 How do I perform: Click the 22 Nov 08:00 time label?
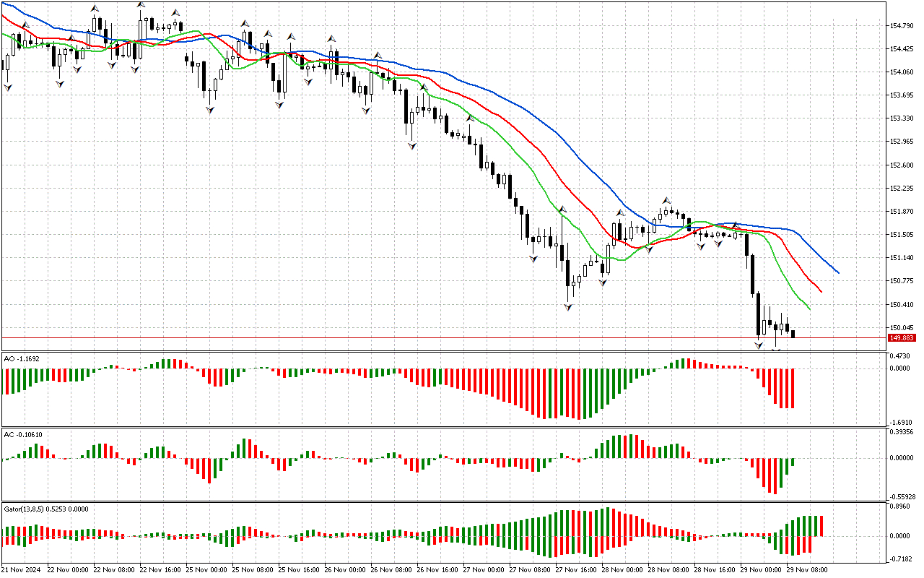pyautogui.click(x=114, y=570)
